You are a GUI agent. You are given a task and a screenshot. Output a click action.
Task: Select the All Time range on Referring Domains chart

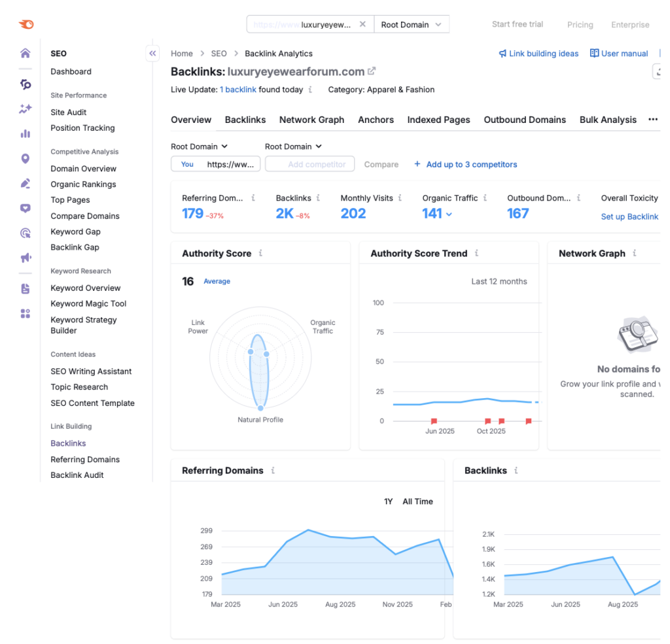(417, 501)
